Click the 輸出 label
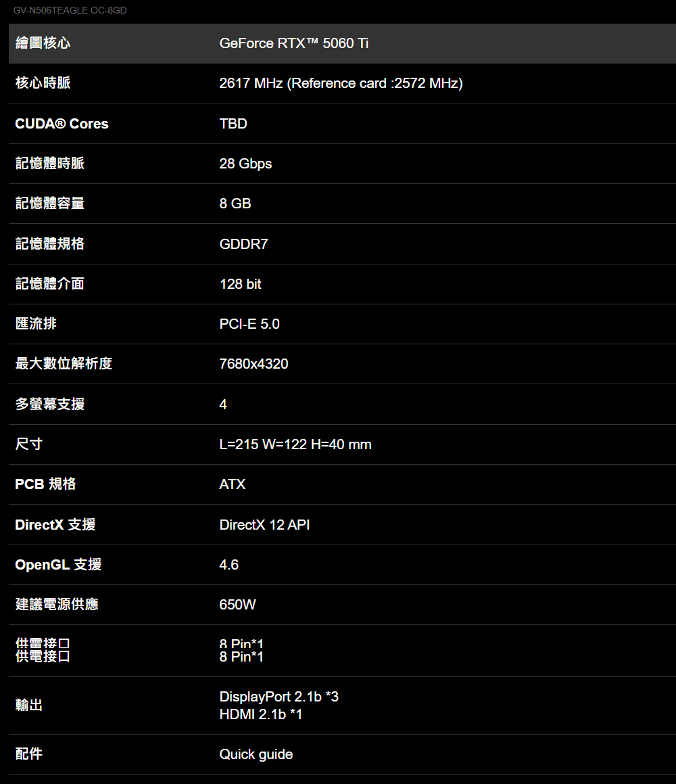Screen dimensions: 676x784 [29, 705]
